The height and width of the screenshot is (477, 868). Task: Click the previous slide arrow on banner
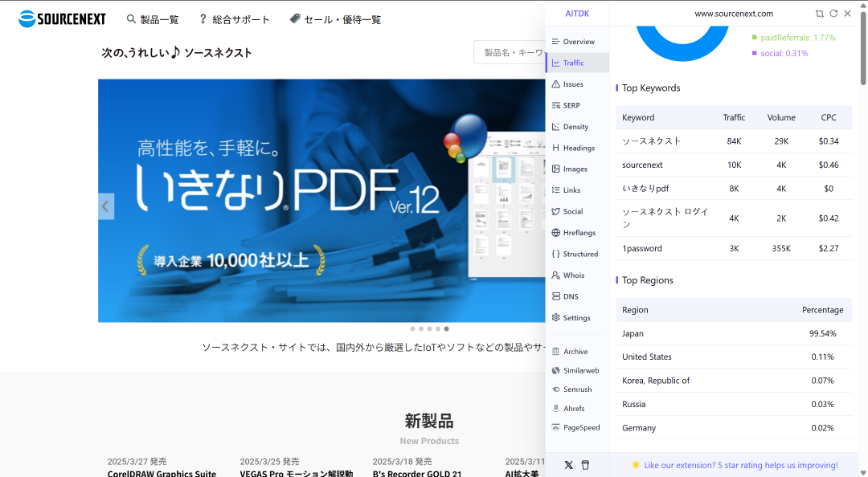pyautogui.click(x=106, y=206)
